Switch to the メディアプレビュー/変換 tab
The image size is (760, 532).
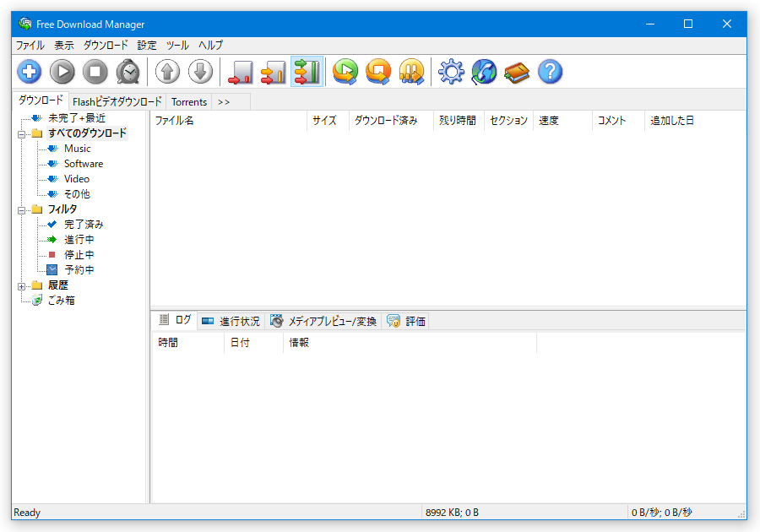[323, 321]
